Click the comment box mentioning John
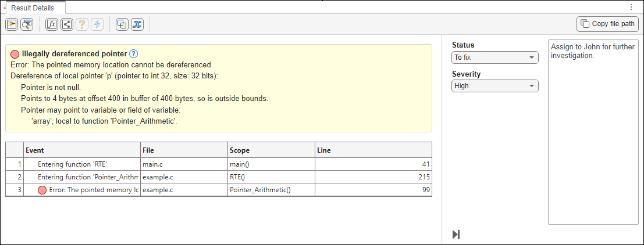 (x=593, y=132)
